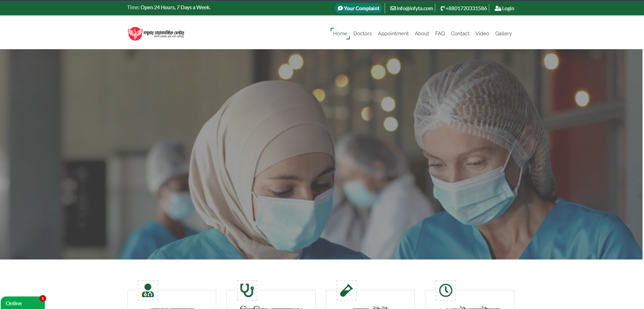Click the clock icon on the fourth card
This screenshot has width=644, height=309.
pos(445,291)
